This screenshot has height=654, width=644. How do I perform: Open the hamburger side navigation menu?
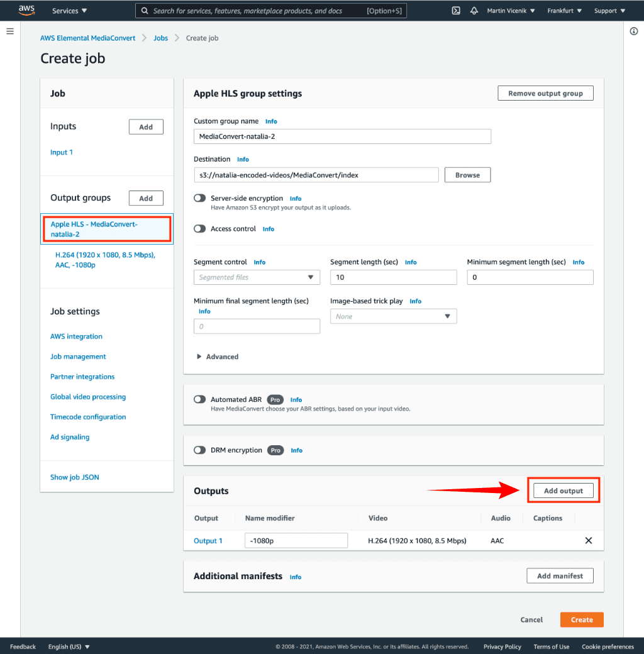[x=10, y=31]
